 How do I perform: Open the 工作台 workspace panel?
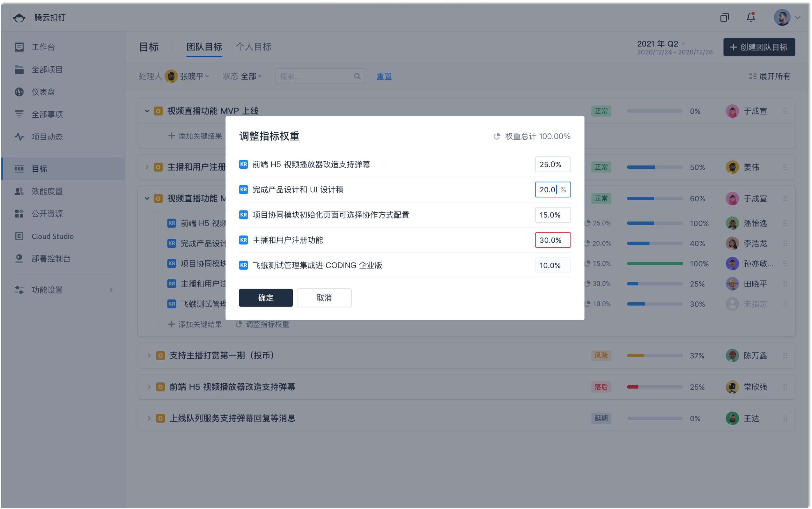point(43,47)
